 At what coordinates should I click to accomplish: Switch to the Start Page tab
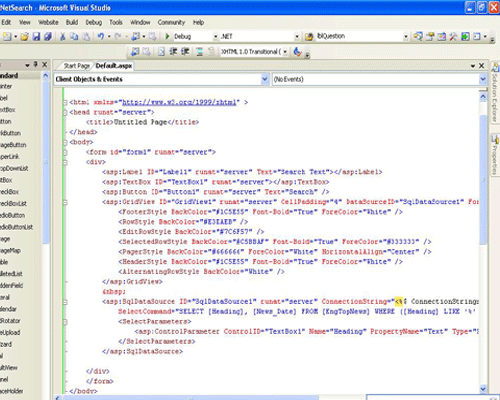[x=76, y=66]
